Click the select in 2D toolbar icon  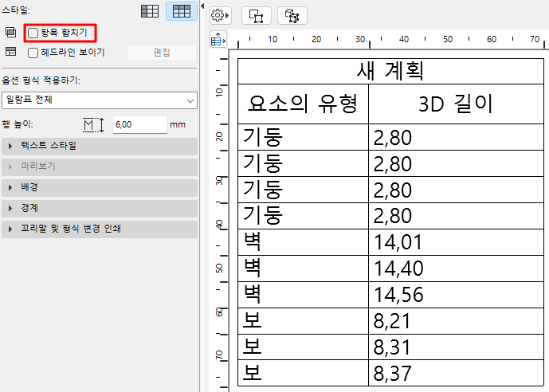click(x=257, y=16)
